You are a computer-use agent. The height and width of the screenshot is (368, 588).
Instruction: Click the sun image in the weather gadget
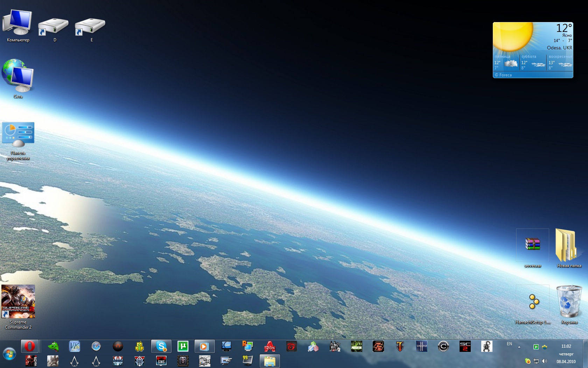pyautogui.click(x=513, y=36)
